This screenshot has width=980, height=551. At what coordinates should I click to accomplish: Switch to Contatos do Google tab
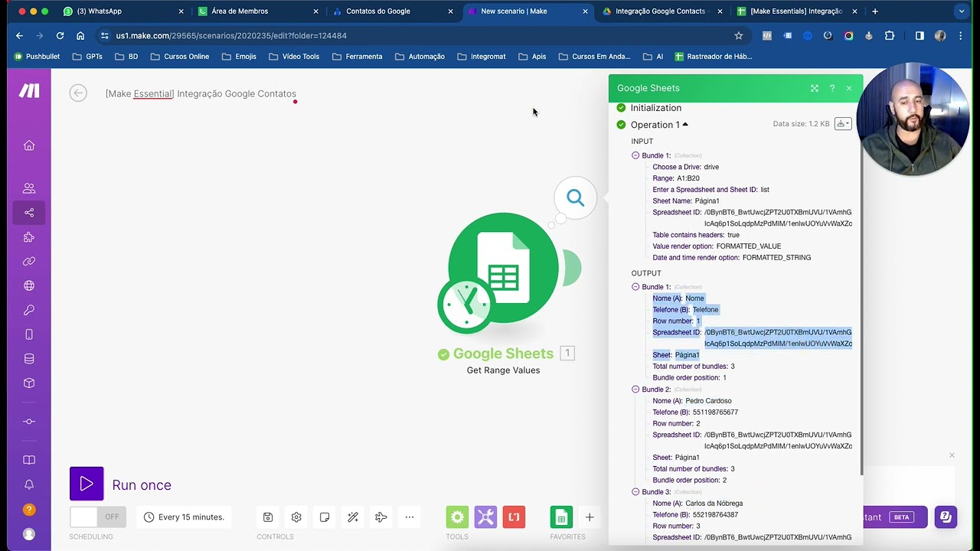click(392, 11)
